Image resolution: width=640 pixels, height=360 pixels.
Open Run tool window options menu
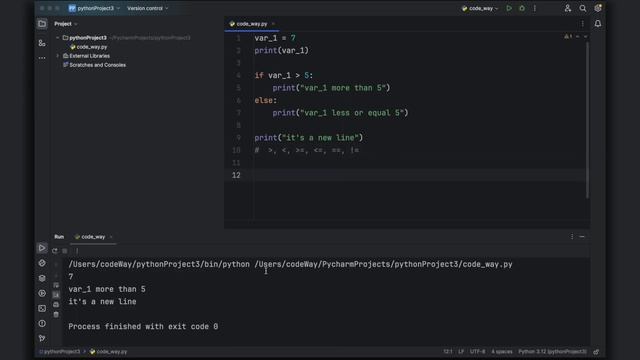tap(571, 237)
